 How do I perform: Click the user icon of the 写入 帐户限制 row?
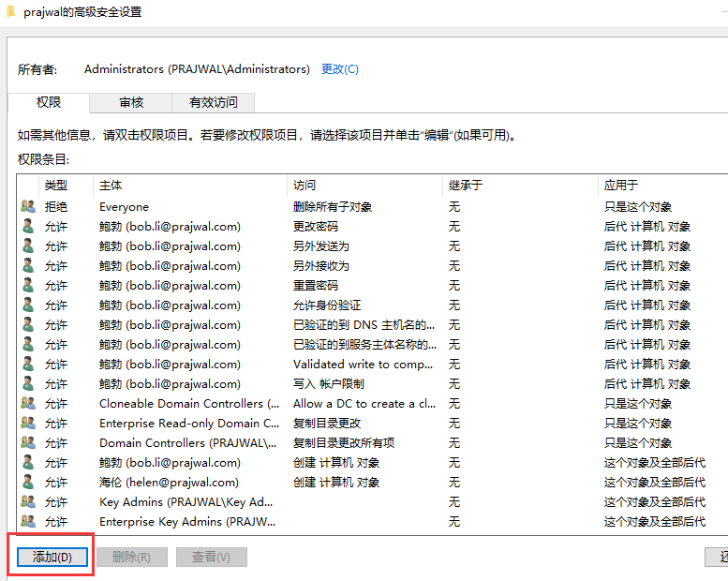[28, 383]
